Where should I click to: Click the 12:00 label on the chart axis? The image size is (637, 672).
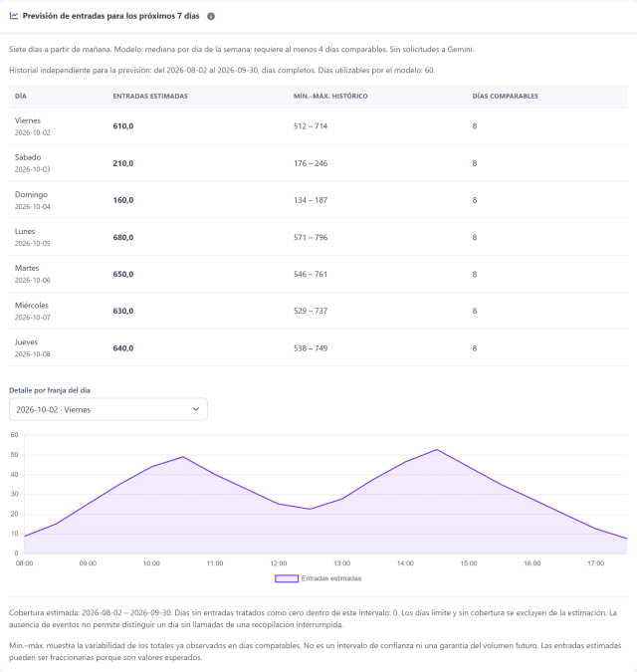[279, 563]
